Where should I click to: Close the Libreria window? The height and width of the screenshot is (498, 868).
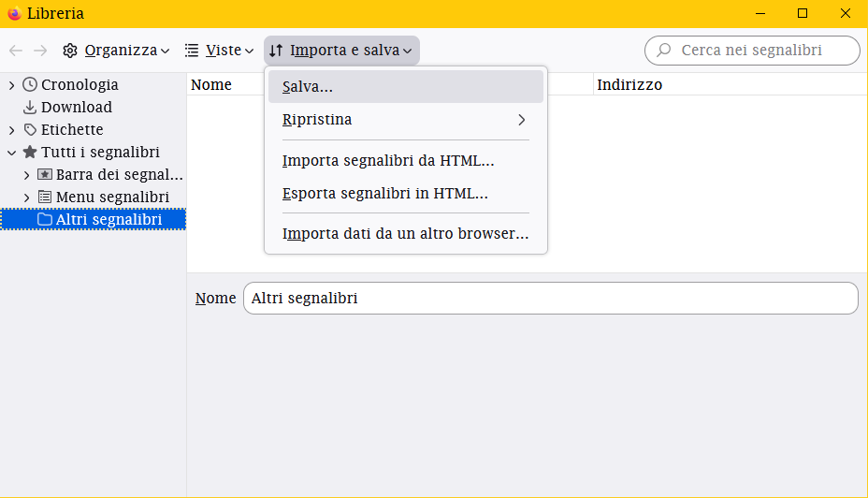(846, 13)
